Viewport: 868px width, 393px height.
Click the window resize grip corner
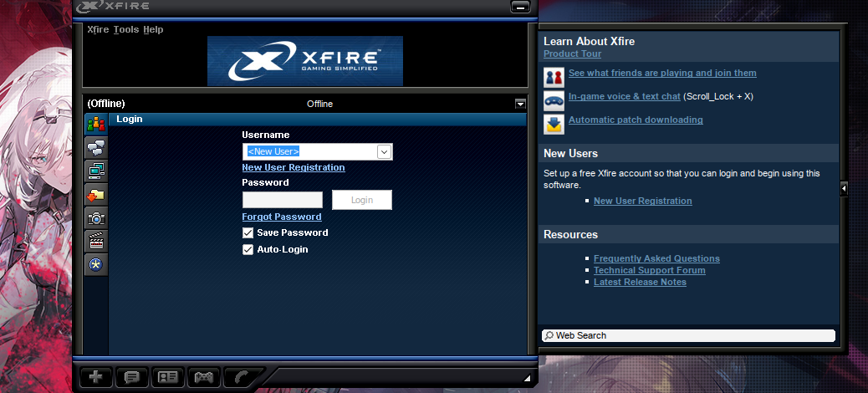[527, 378]
